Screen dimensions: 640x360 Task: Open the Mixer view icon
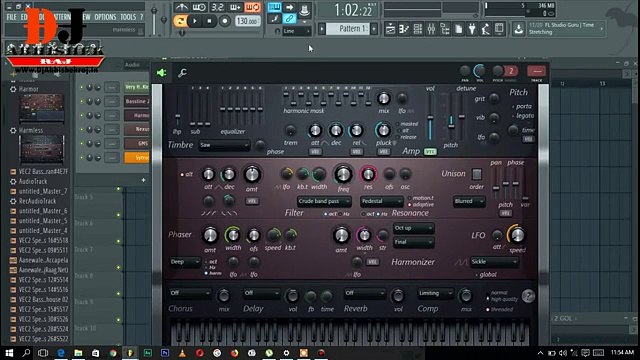(x=431, y=29)
